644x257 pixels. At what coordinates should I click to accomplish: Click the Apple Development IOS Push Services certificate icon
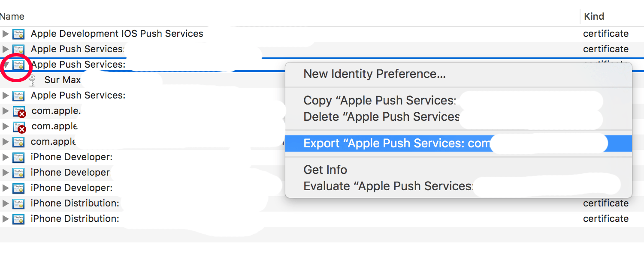[x=18, y=34]
